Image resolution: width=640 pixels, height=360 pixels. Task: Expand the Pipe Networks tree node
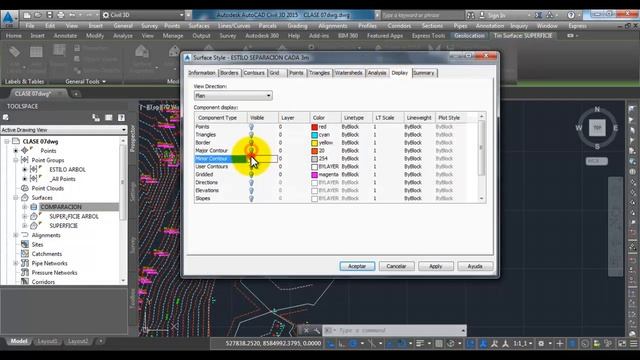click(x=16, y=263)
